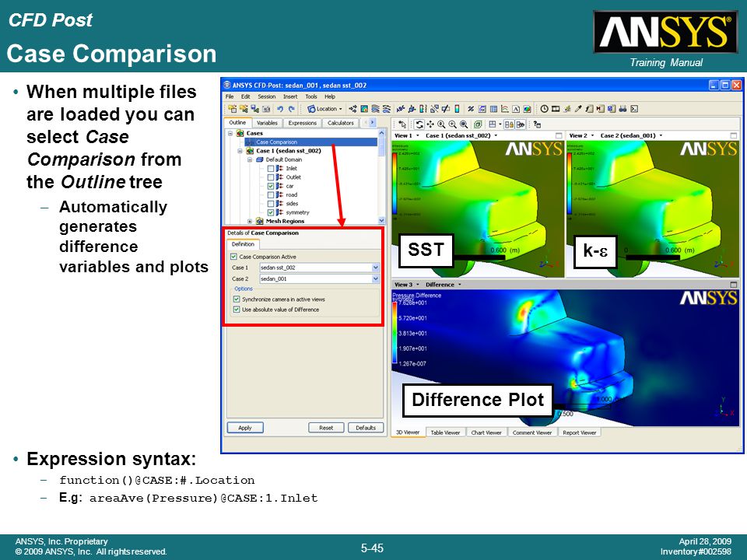
Task: Open the Timestep Selector clock icon
Action: [544, 109]
